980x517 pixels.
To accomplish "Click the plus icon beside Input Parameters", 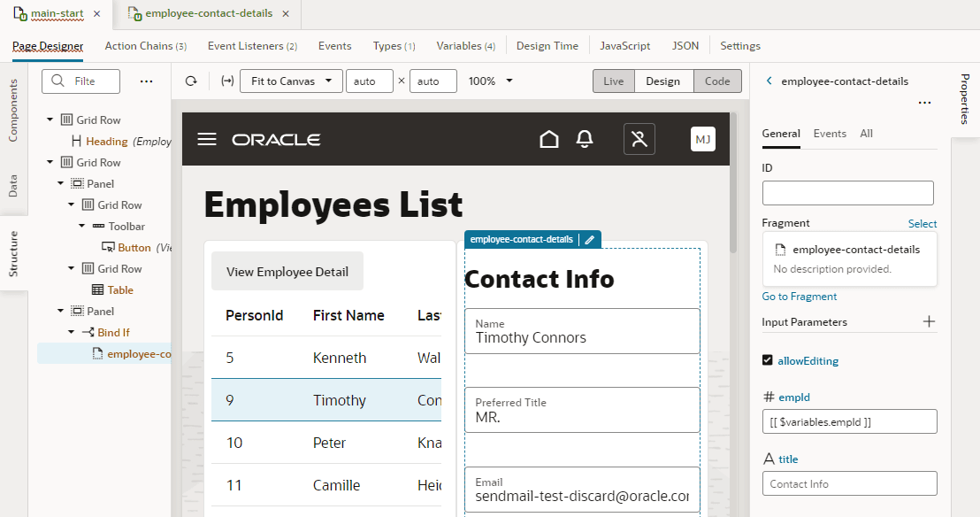I will 929,321.
